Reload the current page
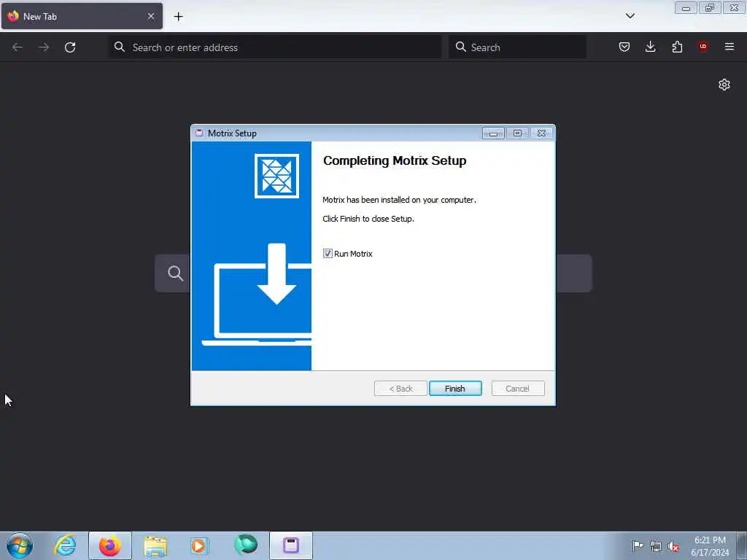 70,47
